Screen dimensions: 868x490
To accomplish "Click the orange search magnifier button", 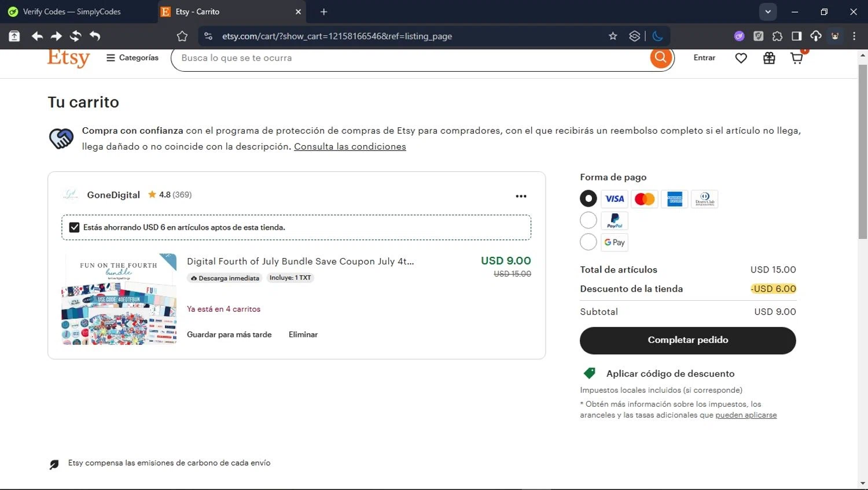I will tap(660, 58).
